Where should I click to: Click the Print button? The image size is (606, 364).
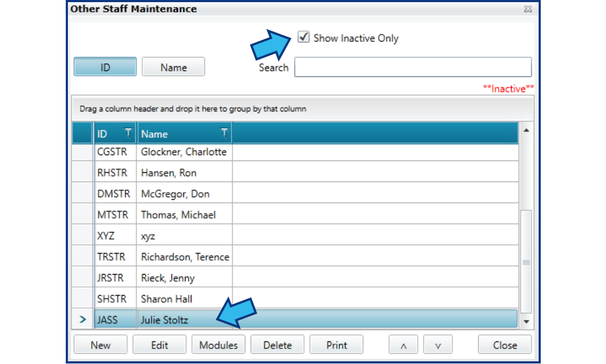336,345
